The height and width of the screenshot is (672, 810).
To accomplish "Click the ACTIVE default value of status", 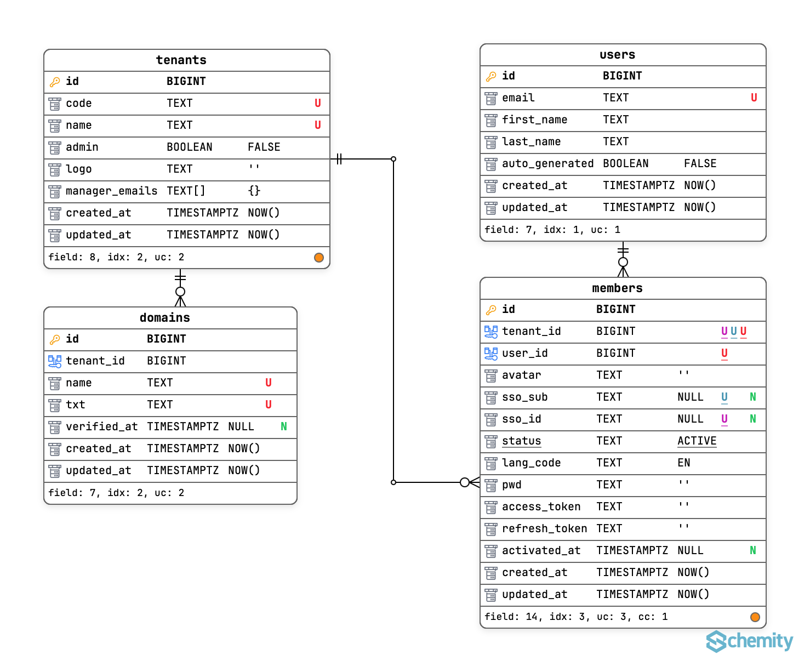I will pyautogui.click(x=697, y=441).
